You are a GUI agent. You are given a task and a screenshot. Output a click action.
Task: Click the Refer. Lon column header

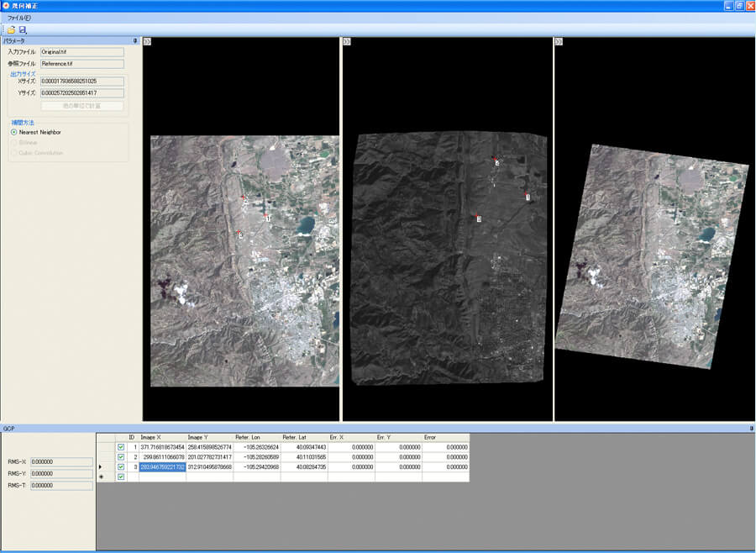(257, 437)
